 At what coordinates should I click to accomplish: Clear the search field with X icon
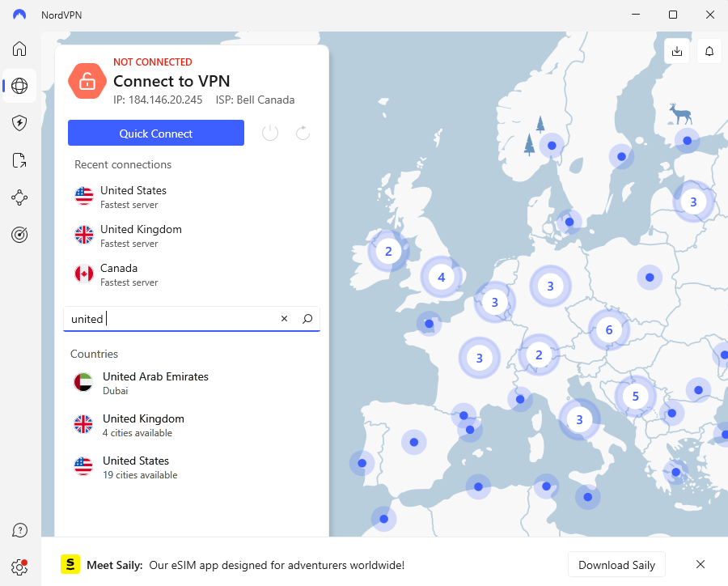[284, 318]
